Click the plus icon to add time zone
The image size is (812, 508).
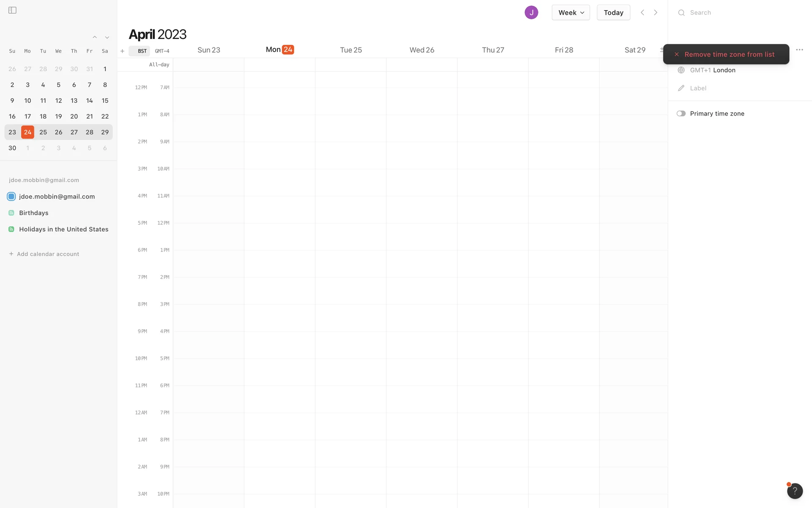click(x=122, y=51)
